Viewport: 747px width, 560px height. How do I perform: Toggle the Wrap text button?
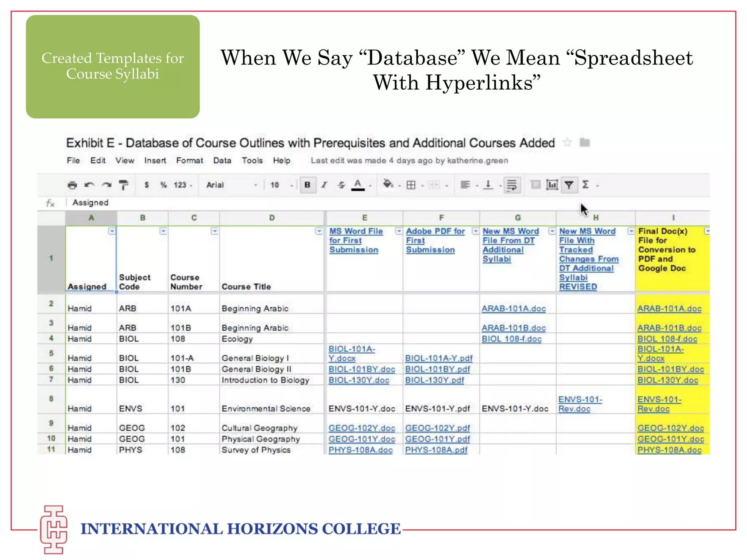pos(512,185)
